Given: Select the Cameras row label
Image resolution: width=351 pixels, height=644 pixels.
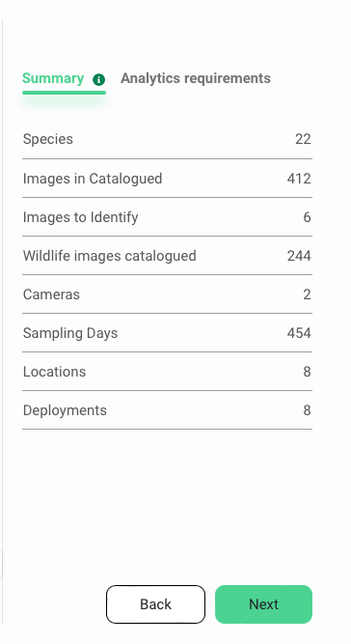Looking at the screenshot, I should [51, 294].
